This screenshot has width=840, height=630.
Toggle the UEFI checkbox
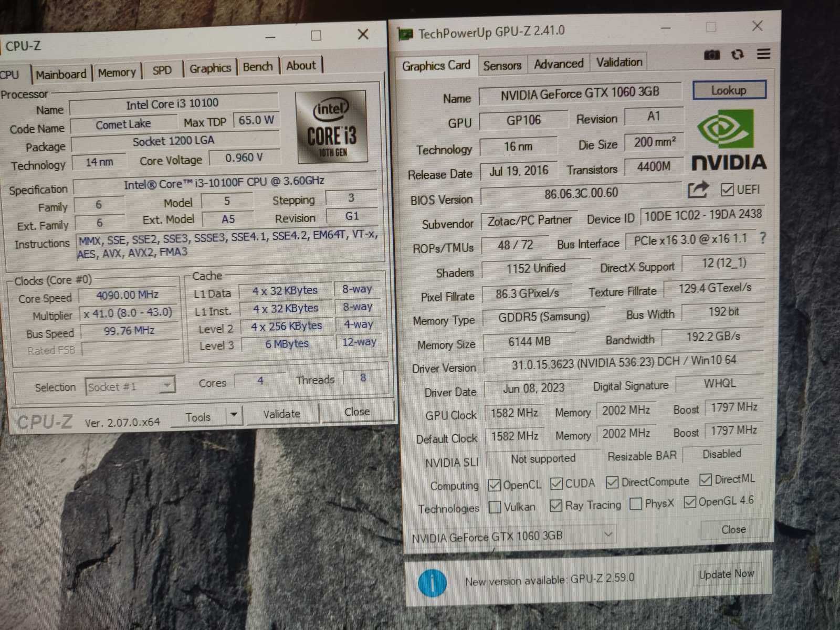727,190
